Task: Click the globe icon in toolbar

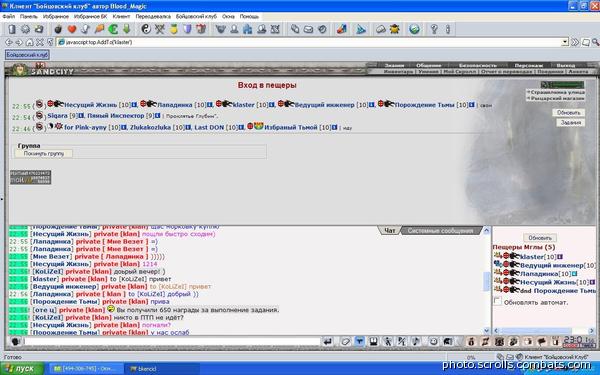Action: (414, 29)
